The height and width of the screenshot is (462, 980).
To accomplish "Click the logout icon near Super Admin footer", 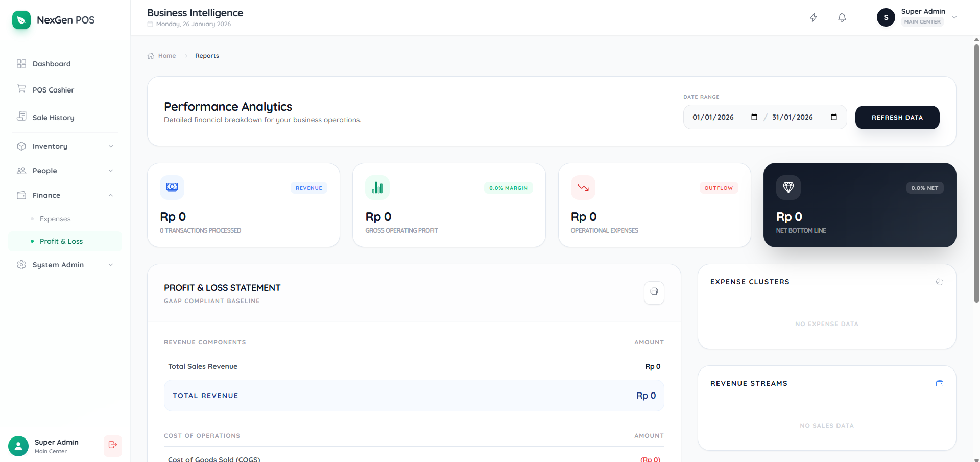I will [112, 446].
